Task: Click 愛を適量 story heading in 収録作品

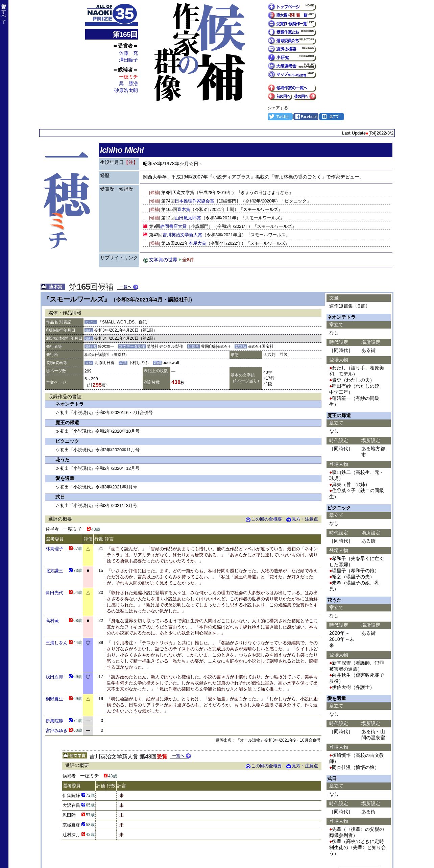Action: tap(183, 479)
